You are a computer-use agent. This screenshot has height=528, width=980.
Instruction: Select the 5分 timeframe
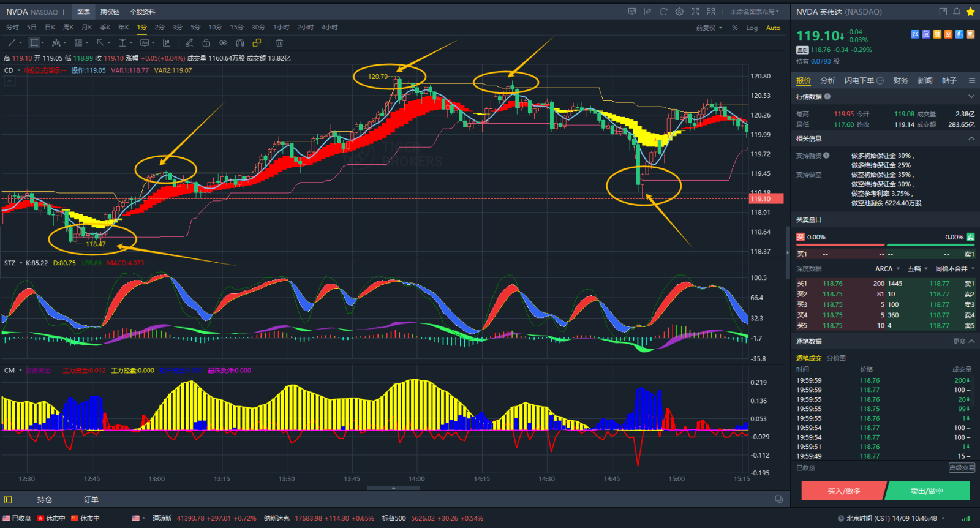coord(195,27)
